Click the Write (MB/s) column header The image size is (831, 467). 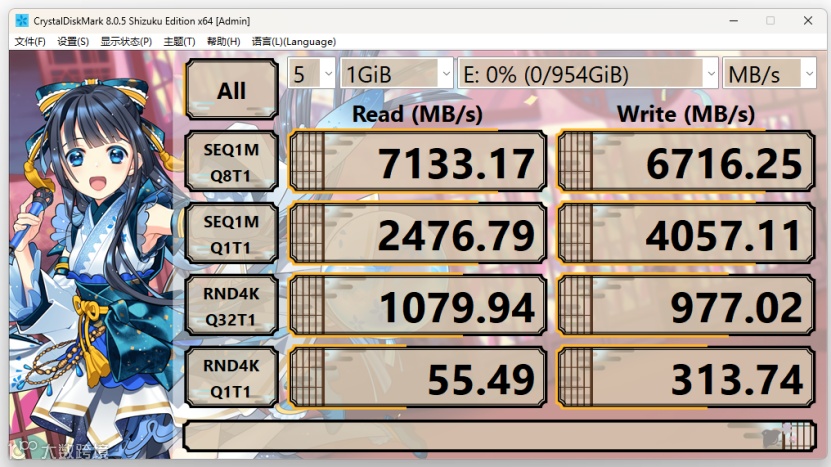coord(686,114)
